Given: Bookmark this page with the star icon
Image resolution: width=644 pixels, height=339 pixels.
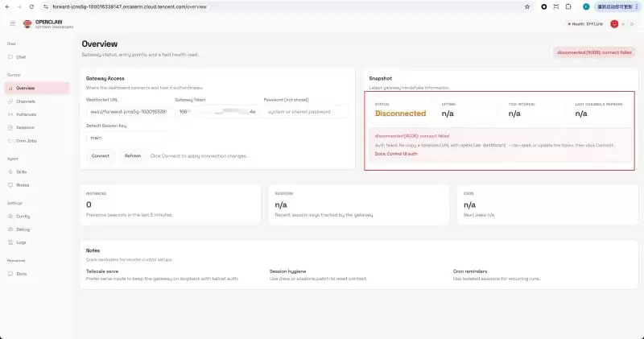Looking at the screenshot, I should pos(527,7).
